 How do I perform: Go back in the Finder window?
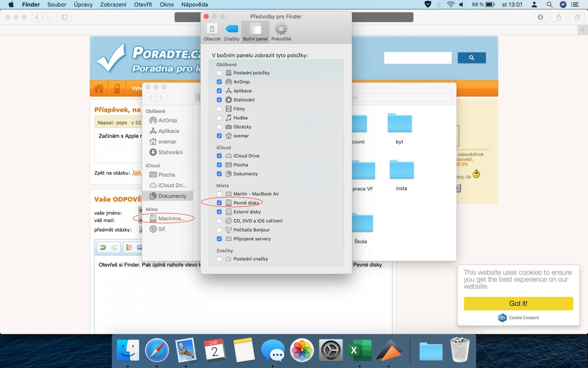[x=151, y=97]
